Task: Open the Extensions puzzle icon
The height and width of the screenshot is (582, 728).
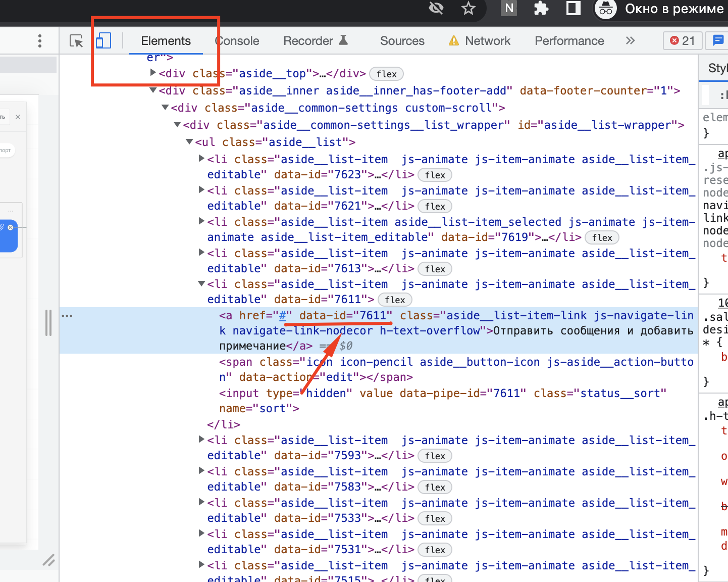Action: (541, 9)
